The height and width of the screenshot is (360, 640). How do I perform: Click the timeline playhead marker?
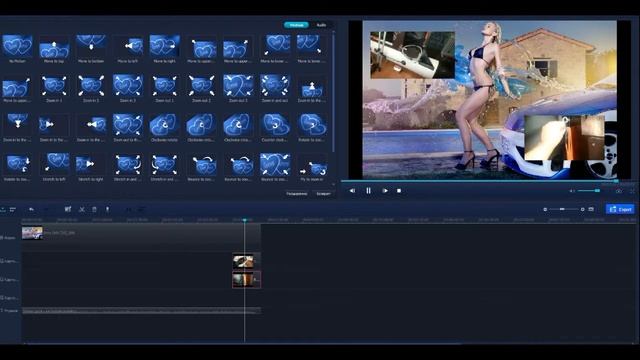pyautogui.click(x=244, y=220)
